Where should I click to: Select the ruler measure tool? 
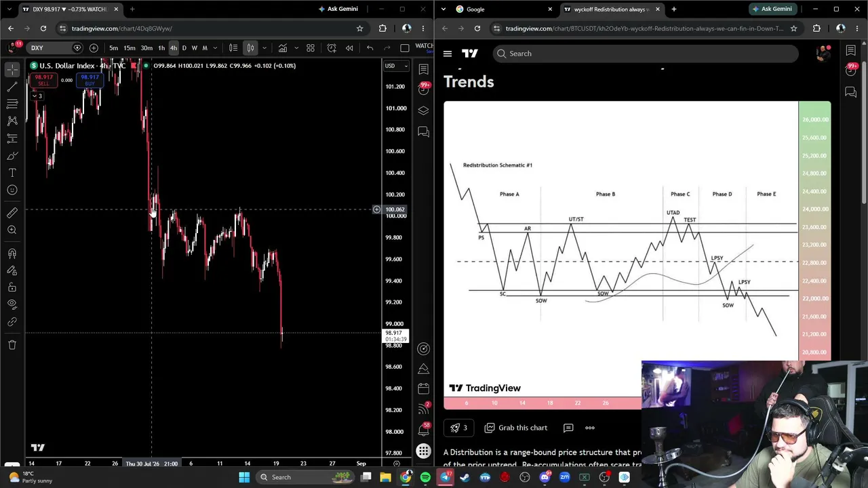point(12,213)
